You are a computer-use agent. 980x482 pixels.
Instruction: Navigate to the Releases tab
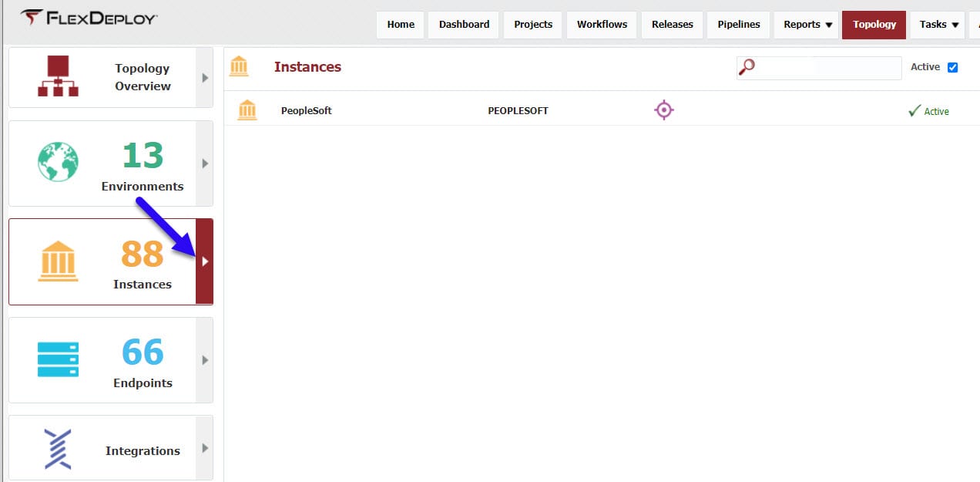pos(673,25)
